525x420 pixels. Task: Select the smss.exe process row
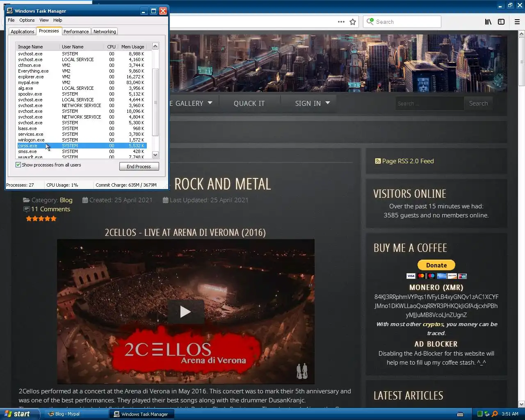coord(81,151)
